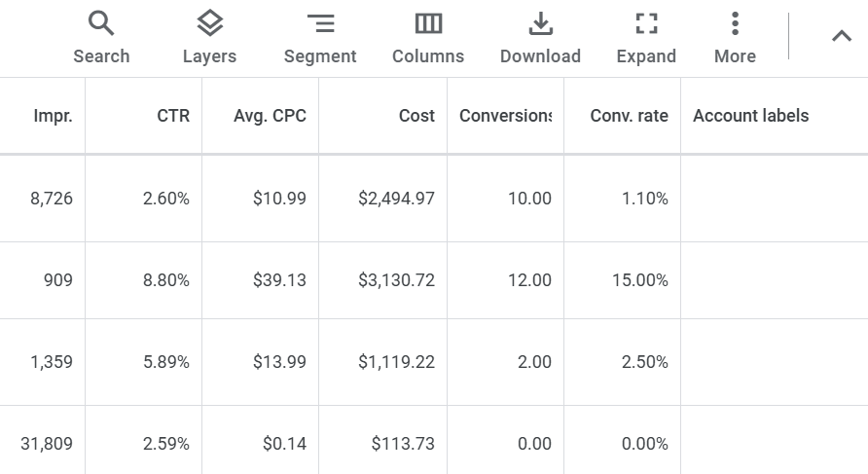Viewport: 868px width, 474px height.
Task: Select the $3,130.72 cost cell
Action: 383,280
